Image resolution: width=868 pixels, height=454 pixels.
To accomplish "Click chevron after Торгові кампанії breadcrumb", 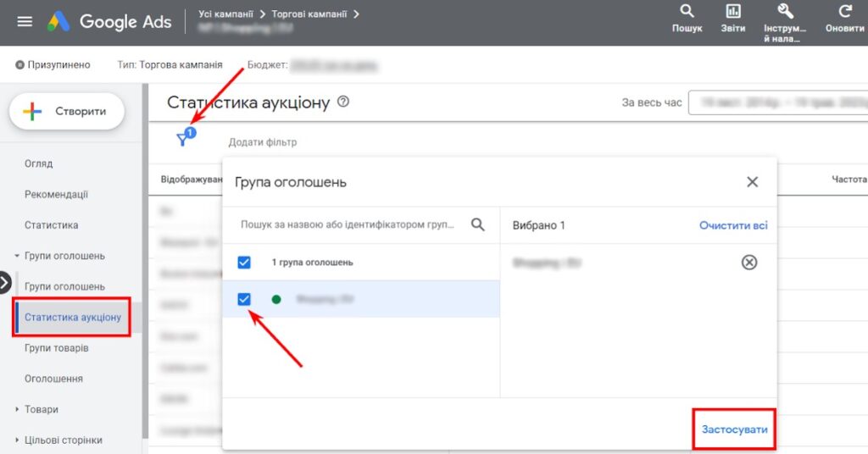I will pyautogui.click(x=357, y=14).
